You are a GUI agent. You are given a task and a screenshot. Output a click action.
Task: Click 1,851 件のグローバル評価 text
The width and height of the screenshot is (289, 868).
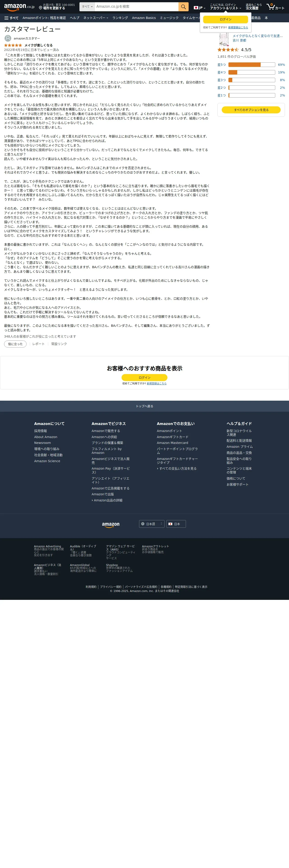[237, 57]
